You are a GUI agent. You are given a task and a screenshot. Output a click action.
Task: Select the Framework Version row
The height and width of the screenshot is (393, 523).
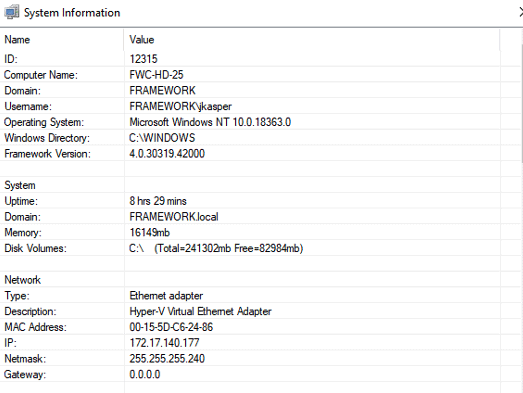tap(250, 153)
